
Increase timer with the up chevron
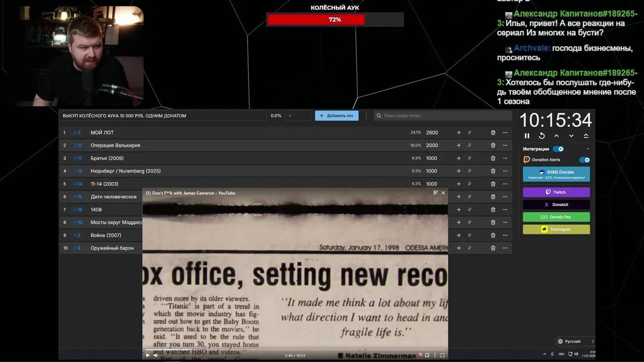(x=556, y=136)
